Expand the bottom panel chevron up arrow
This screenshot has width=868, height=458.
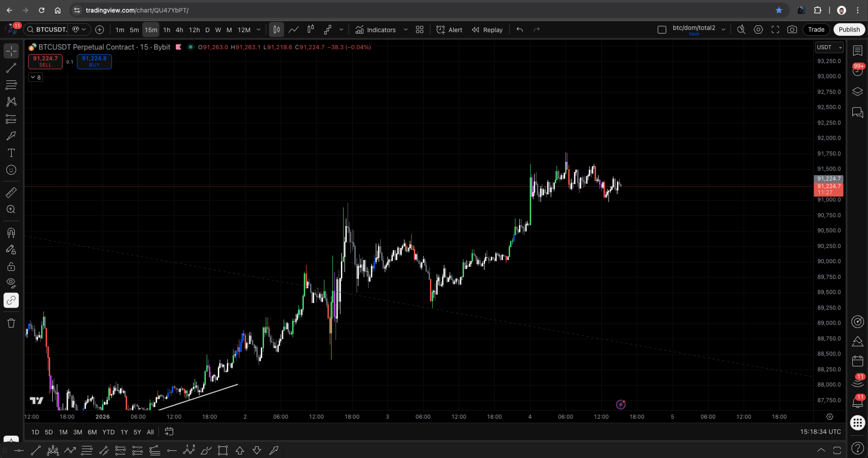click(821, 450)
